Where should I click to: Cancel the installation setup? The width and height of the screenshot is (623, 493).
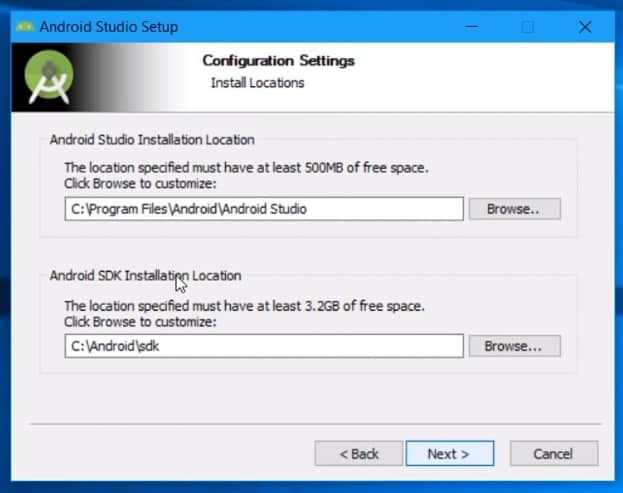(553, 454)
